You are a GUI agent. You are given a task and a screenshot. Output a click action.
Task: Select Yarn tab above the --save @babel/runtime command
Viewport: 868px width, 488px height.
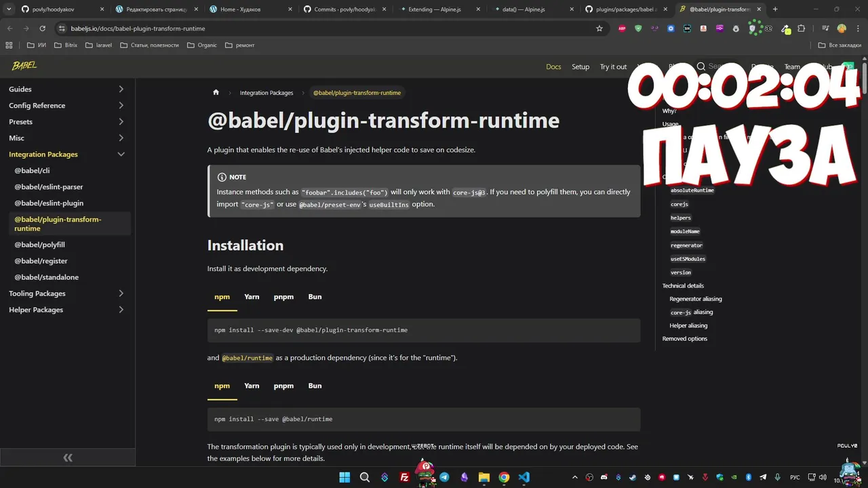(252, 386)
